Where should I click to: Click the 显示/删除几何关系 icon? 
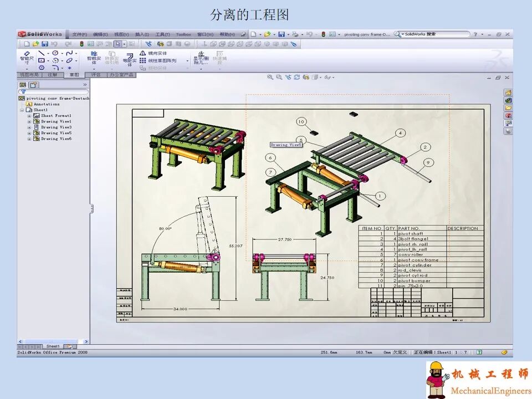201,55
